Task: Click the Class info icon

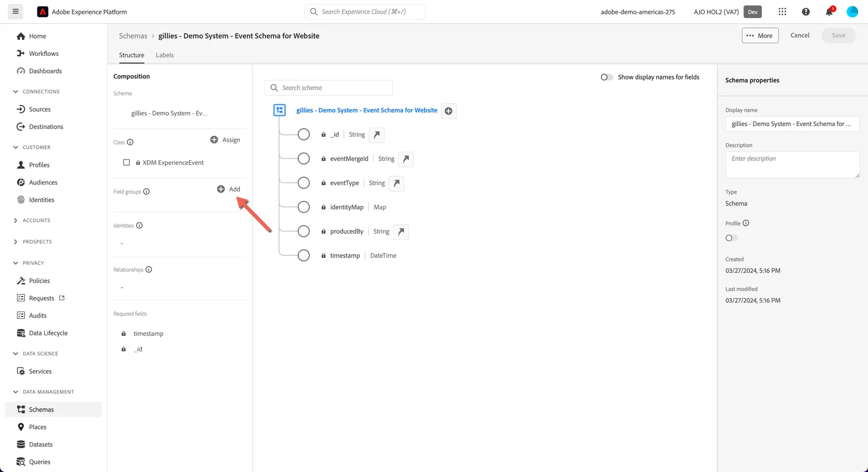Action: coord(130,142)
